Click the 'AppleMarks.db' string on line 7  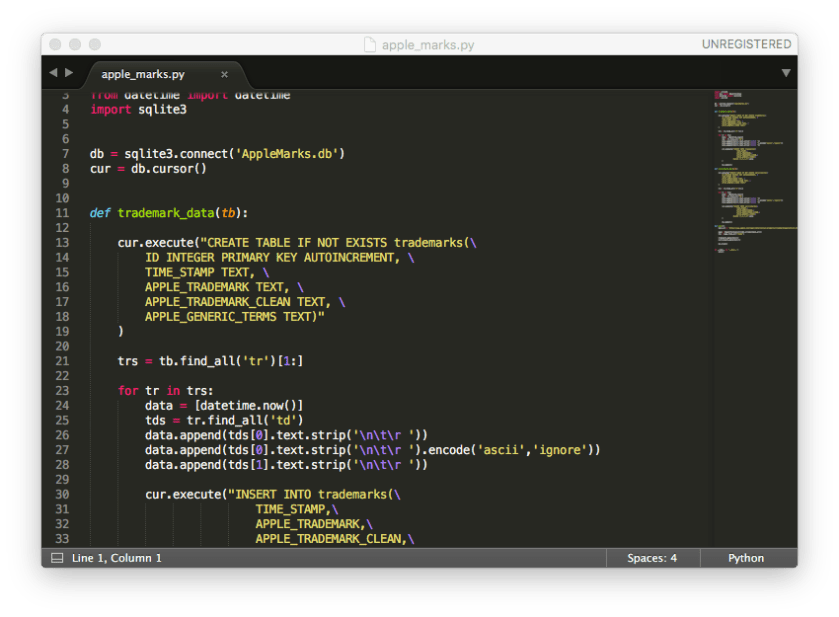[x=288, y=154]
